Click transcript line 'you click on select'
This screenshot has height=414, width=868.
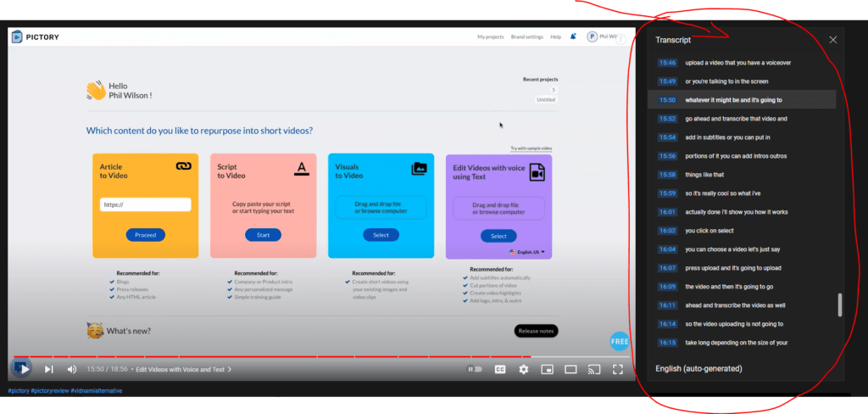(x=709, y=231)
